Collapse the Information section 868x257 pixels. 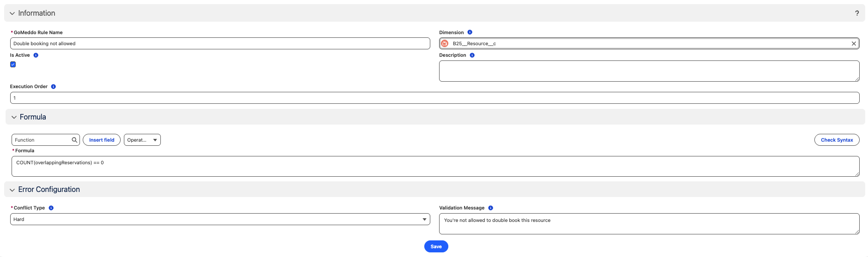click(12, 13)
